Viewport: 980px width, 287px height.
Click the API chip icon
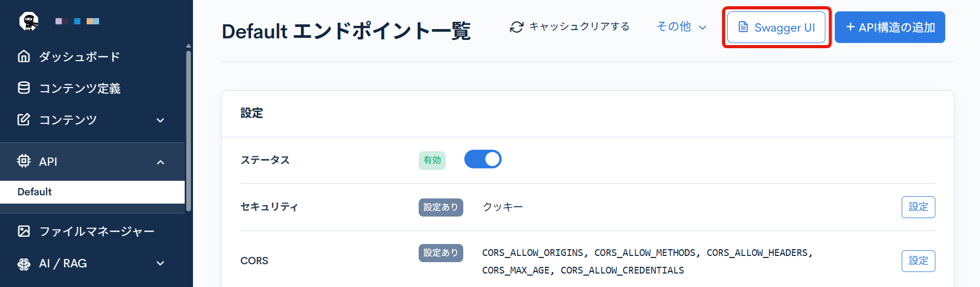[24, 161]
